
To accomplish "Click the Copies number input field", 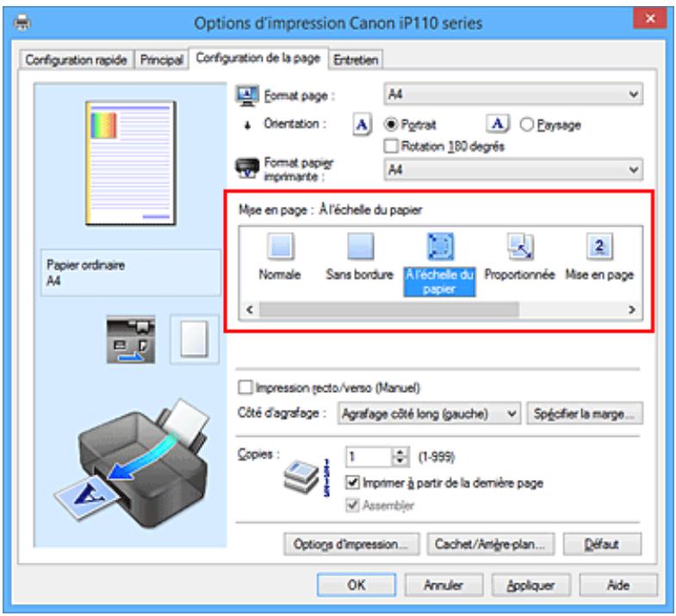I will click(369, 457).
